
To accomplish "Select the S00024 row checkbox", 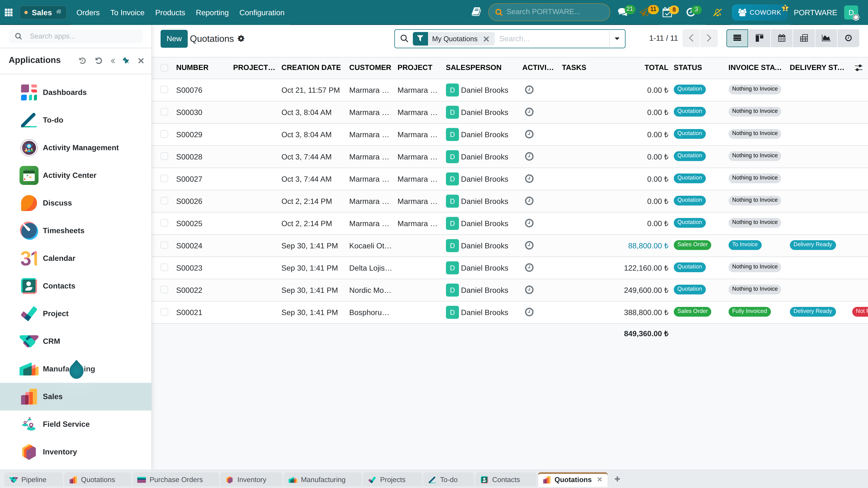I will tap(164, 245).
